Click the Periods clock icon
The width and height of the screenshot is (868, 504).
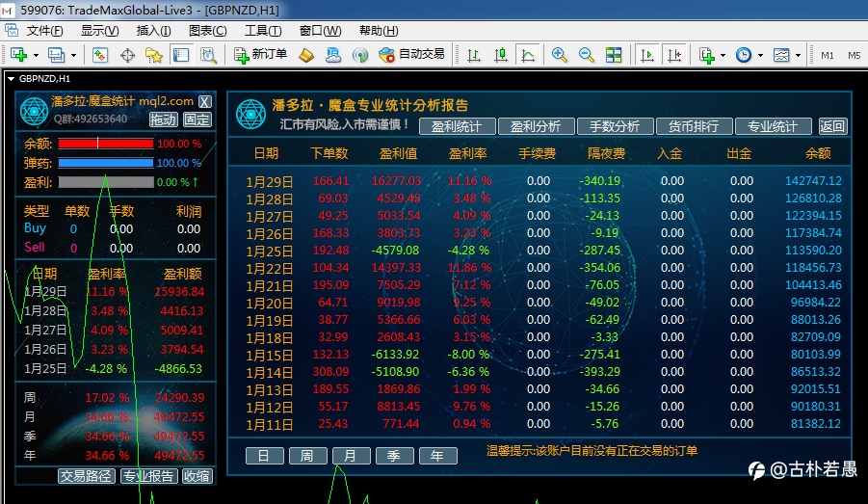744,55
